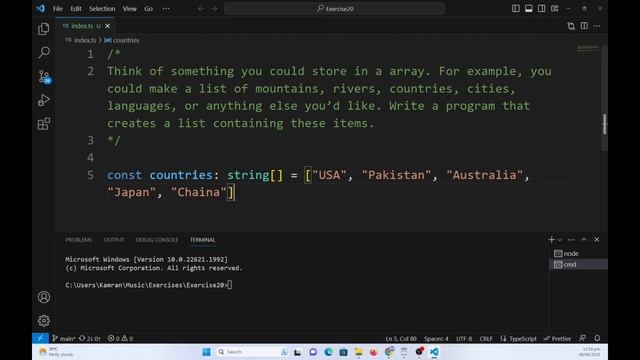The width and height of the screenshot is (640, 360).
Task: Change file encoding via UTF-8
Action: (x=464, y=338)
